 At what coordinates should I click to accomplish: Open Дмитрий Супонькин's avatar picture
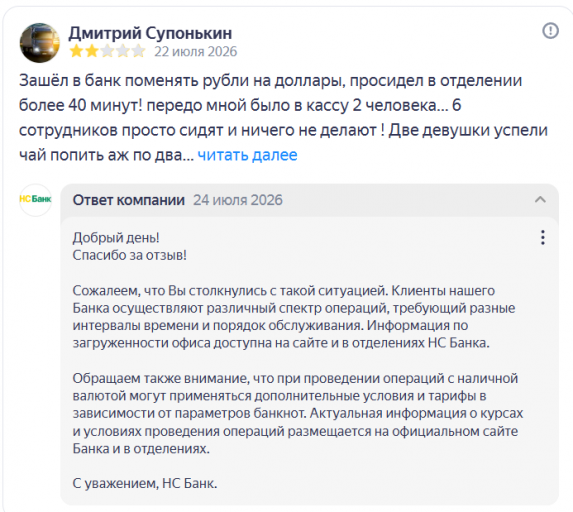39,42
